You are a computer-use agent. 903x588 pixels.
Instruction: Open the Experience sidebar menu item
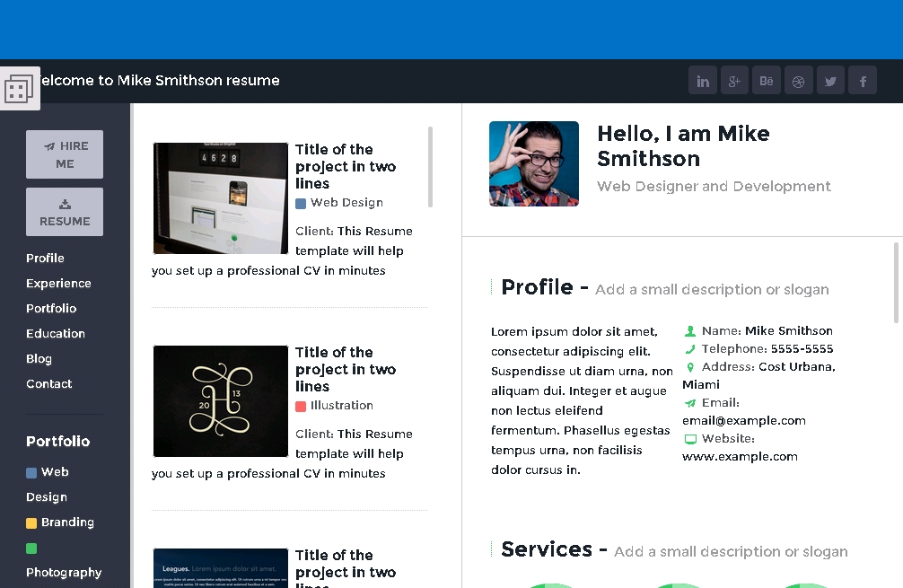click(58, 284)
